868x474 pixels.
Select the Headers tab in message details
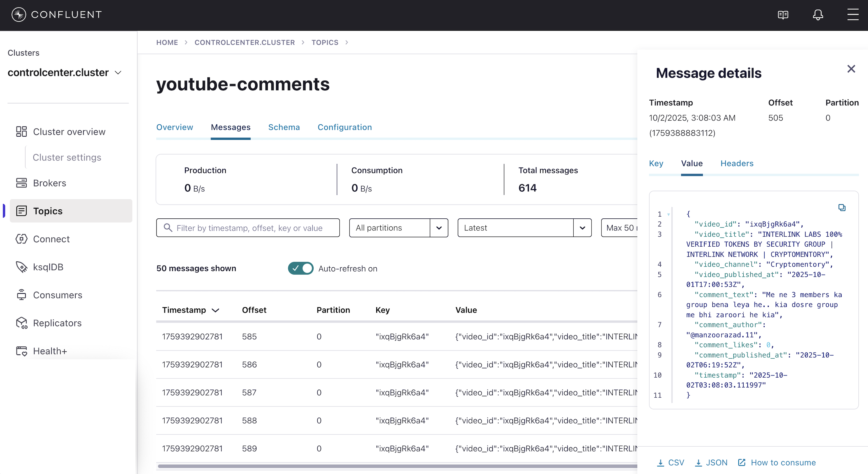tap(736, 163)
